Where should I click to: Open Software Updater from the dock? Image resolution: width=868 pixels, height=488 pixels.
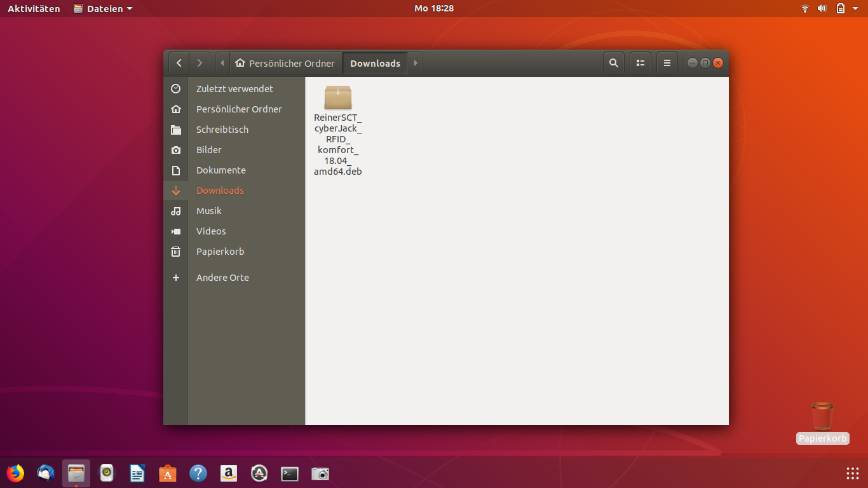[x=259, y=473]
